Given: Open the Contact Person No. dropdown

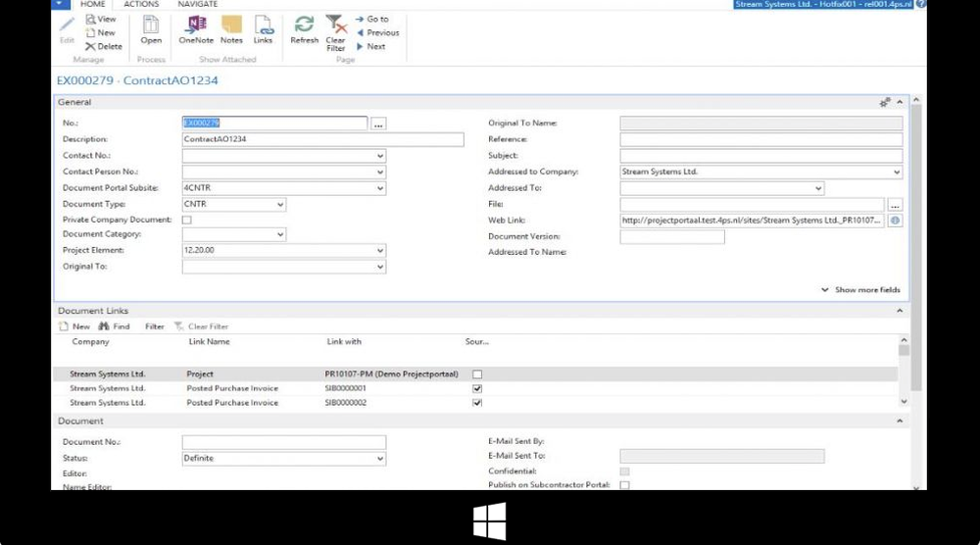Looking at the screenshot, I should point(379,172).
